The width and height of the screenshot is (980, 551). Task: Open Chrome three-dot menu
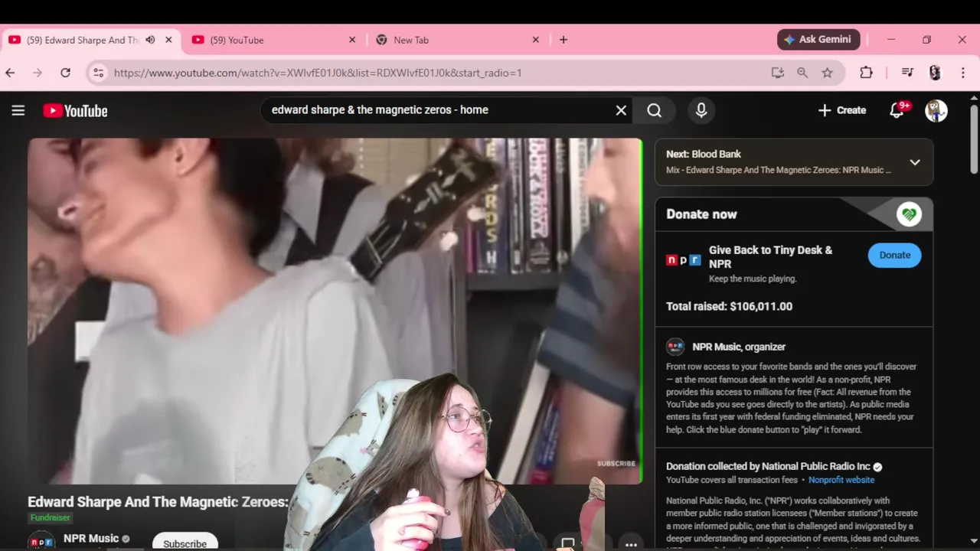tap(962, 73)
